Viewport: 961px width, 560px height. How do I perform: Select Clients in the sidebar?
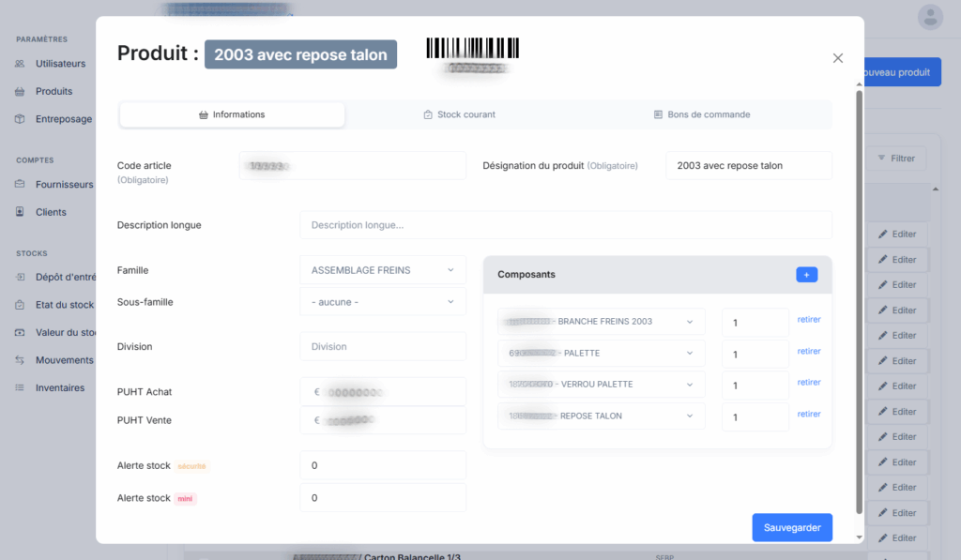(x=51, y=212)
